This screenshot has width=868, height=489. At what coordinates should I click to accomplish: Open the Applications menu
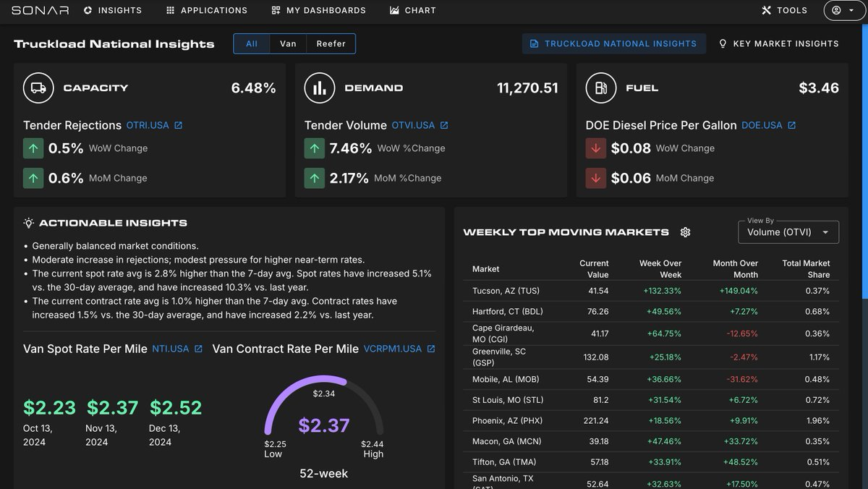tap(206, 10)
